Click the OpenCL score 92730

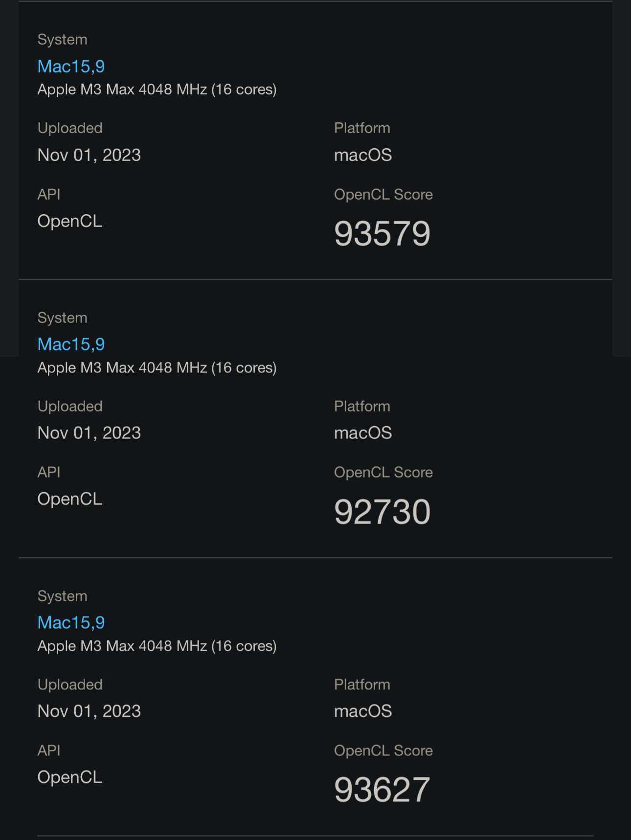pyautogui.click(x=382, y=512)
